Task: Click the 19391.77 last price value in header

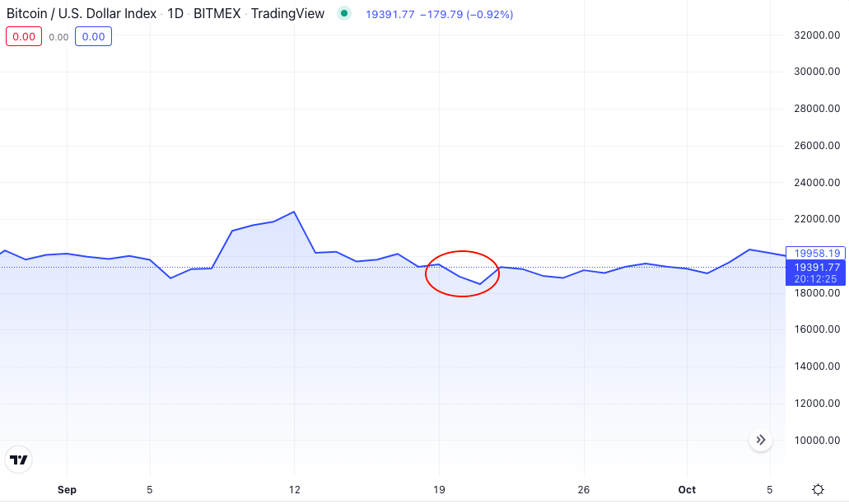Action: pos(390,15)
